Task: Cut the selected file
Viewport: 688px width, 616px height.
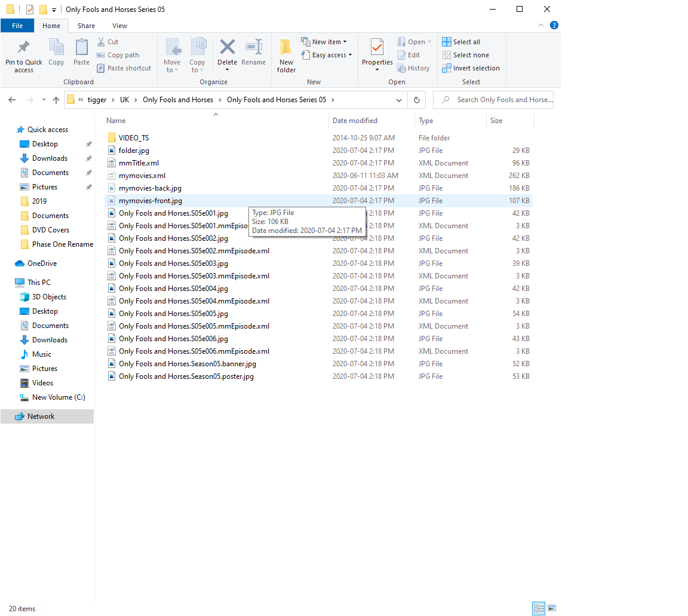Action: tap(108, 42)
